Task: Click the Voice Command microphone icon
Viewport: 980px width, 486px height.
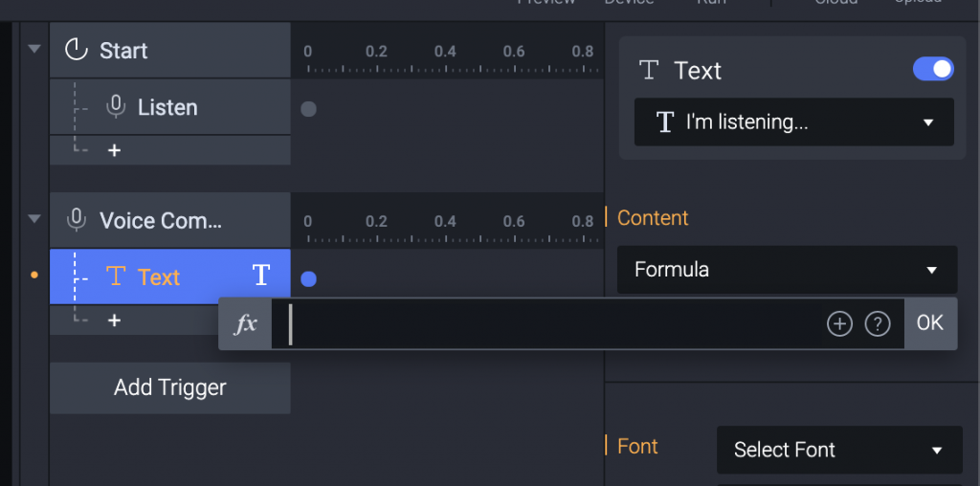Action: (x=77, y=221)
